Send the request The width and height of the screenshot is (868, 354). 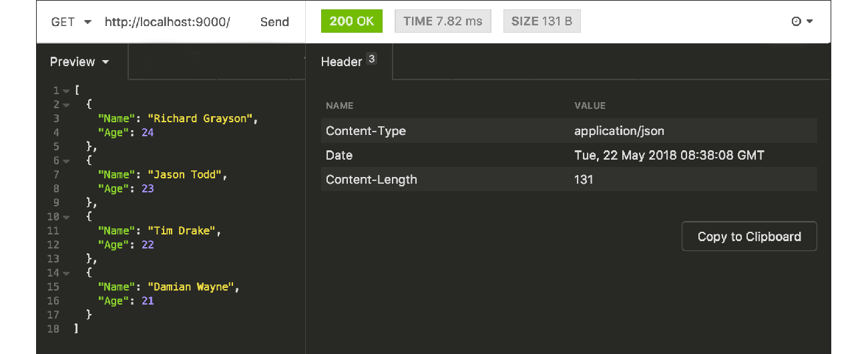point(274,22)
